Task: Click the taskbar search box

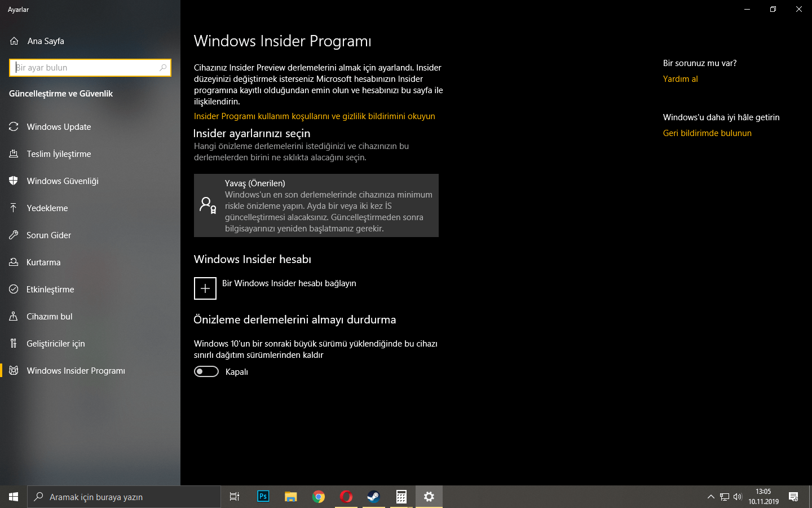Action: [124, 497]
